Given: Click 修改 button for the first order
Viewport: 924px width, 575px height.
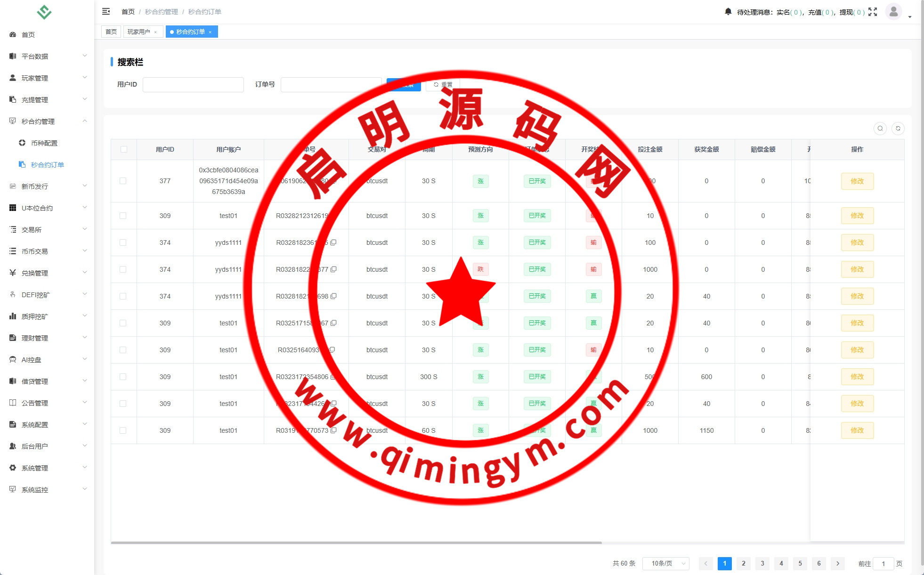Looking at the screenshot, I should [857, 181].
